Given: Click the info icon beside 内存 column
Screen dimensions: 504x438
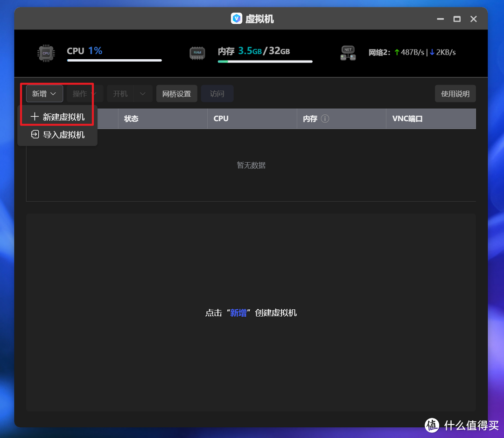Looking at the screenshot, I should click(x=325, y=118).
